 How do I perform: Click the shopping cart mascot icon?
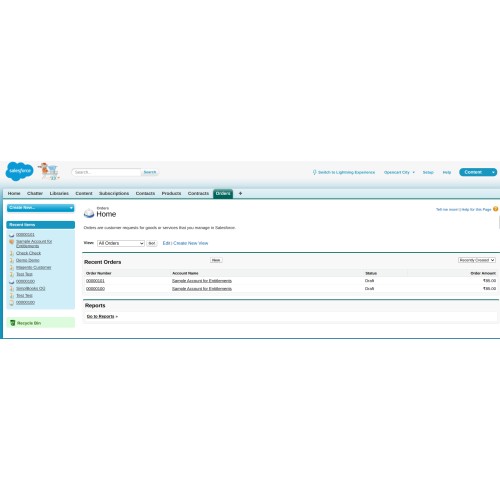tap(49, 171)
